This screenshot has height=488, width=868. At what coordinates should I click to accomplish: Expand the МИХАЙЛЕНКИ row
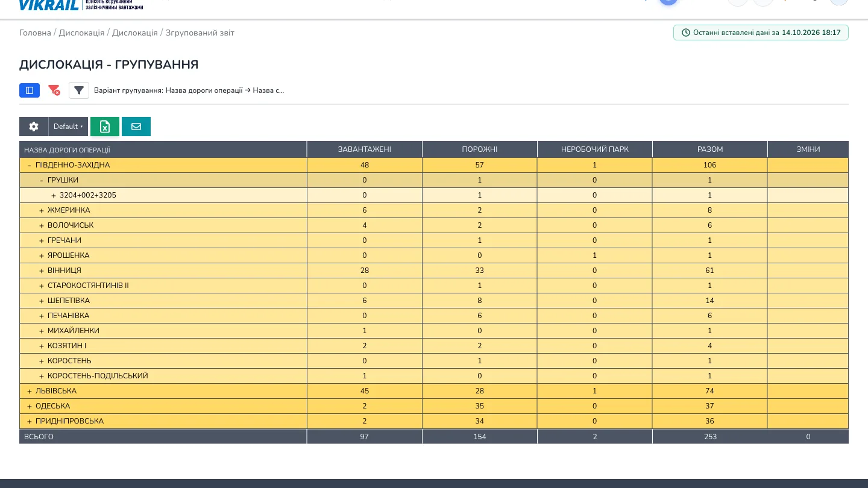(x=42, y=331)
